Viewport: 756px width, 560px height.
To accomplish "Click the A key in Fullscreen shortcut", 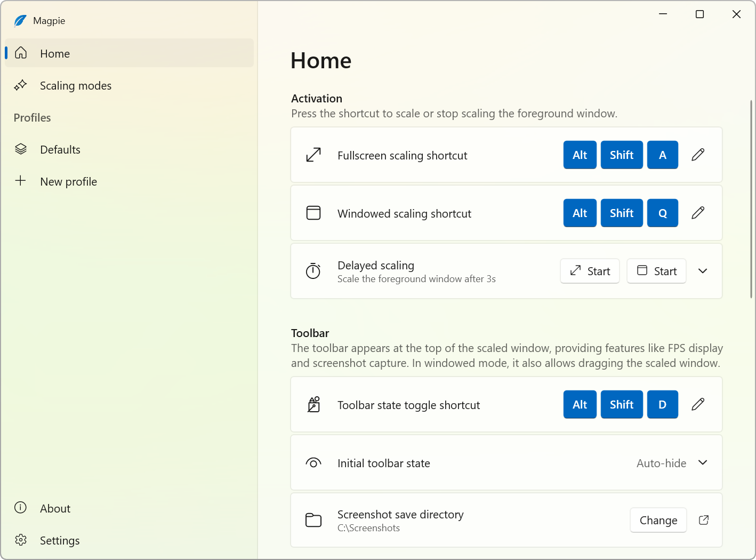I will coord(662,155).
